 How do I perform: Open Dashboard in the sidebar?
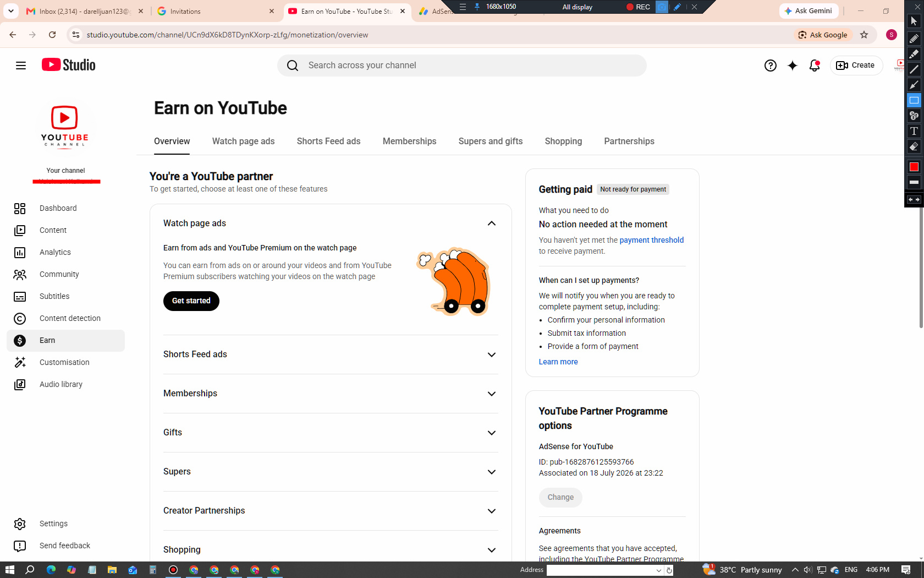[65, 208]
